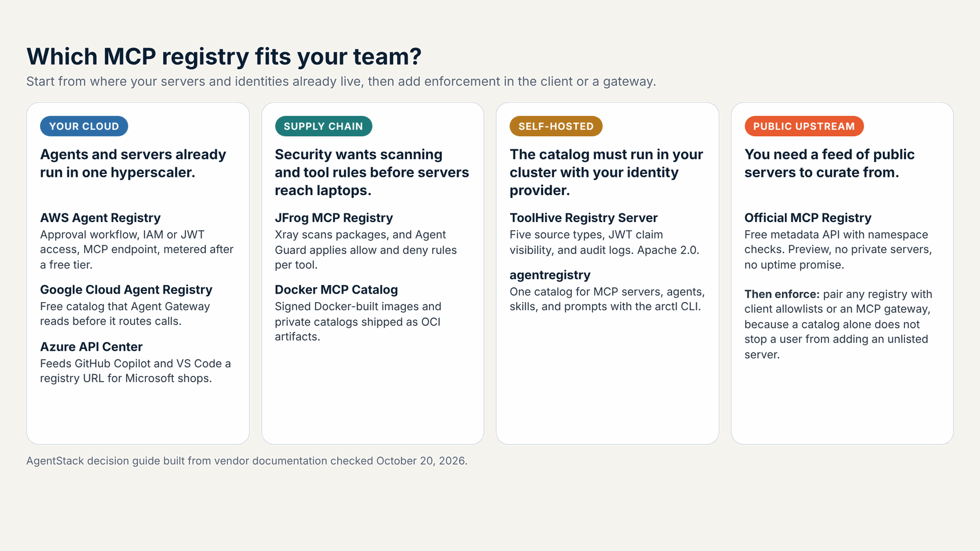The width and height of the screenshot is (980, 551).
Task: Click heading 'Agents and servers already run in one hyperscaler.'
Action: (x=133, y=164)
